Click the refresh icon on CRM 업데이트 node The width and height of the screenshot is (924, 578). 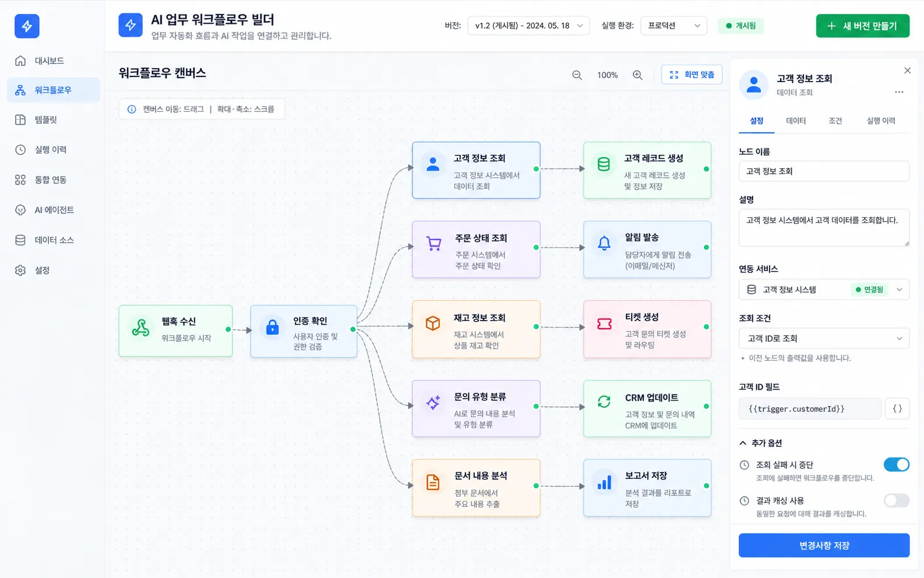(604, 401)
